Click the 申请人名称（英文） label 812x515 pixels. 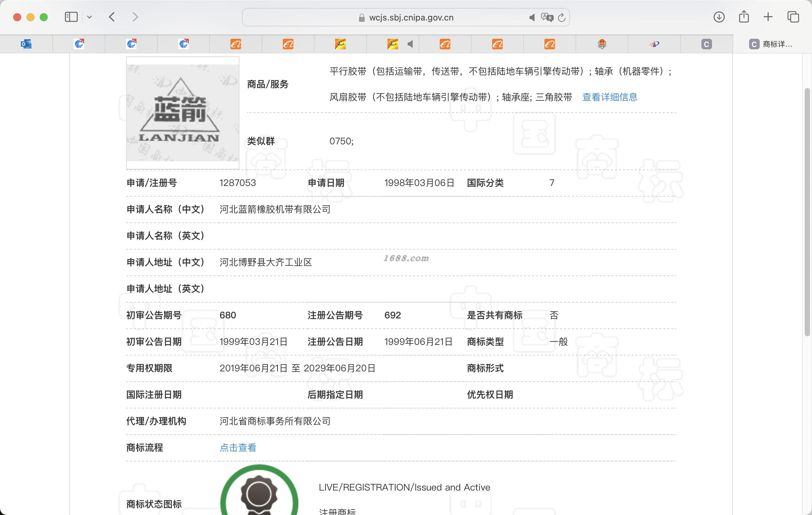pyautogui.click(x=166, y=236)
